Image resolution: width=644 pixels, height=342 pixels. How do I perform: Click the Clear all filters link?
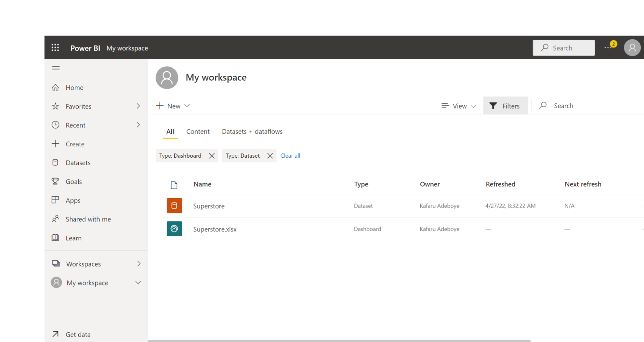(290, 156)
